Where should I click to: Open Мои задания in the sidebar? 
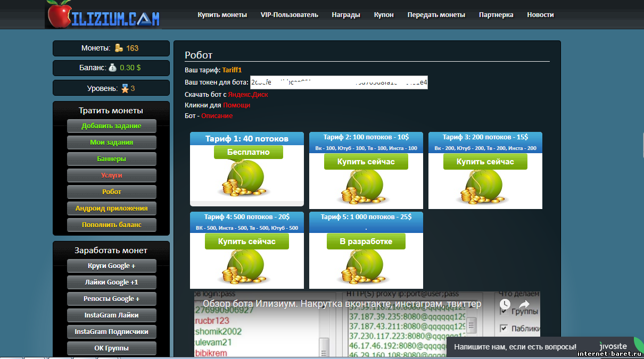click(112, 143)
